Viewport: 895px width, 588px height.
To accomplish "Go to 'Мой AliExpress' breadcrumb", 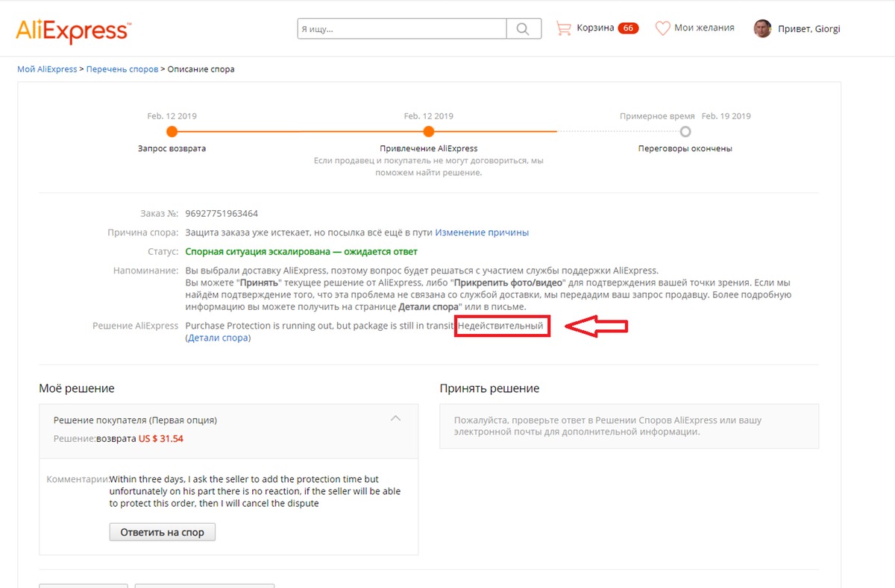I will (47, 69).
